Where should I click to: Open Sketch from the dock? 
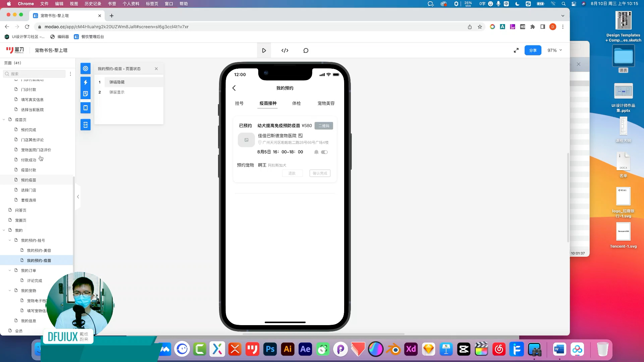[429, 349]
